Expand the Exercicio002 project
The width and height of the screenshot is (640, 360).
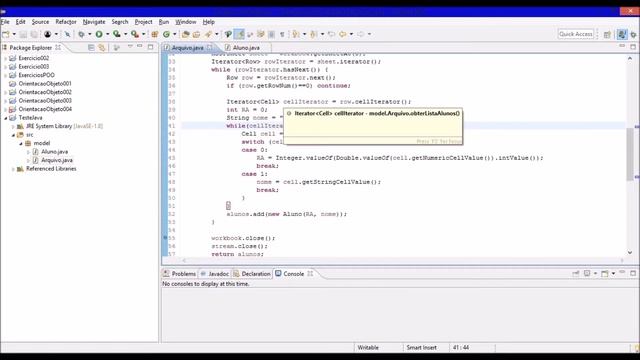(5, 58)
